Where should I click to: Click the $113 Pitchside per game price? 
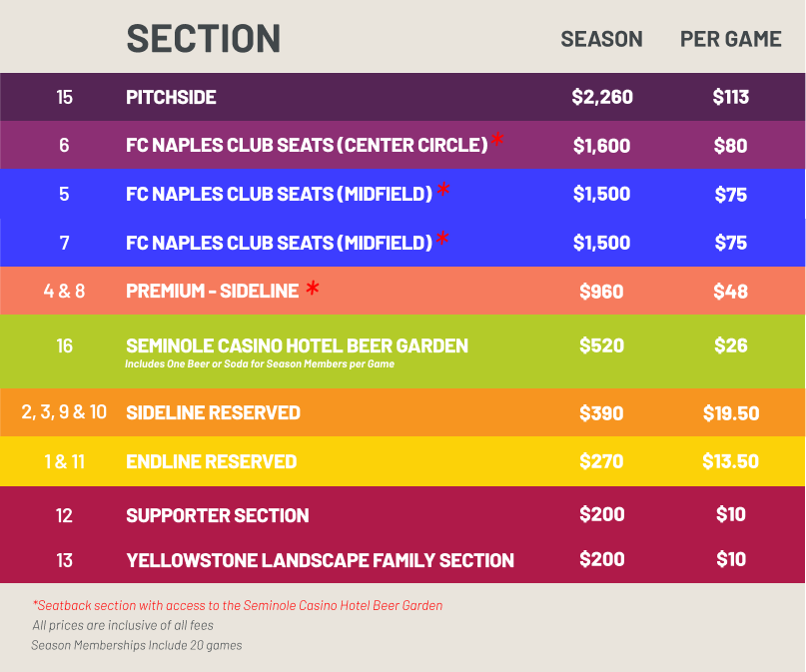point(730,97)
